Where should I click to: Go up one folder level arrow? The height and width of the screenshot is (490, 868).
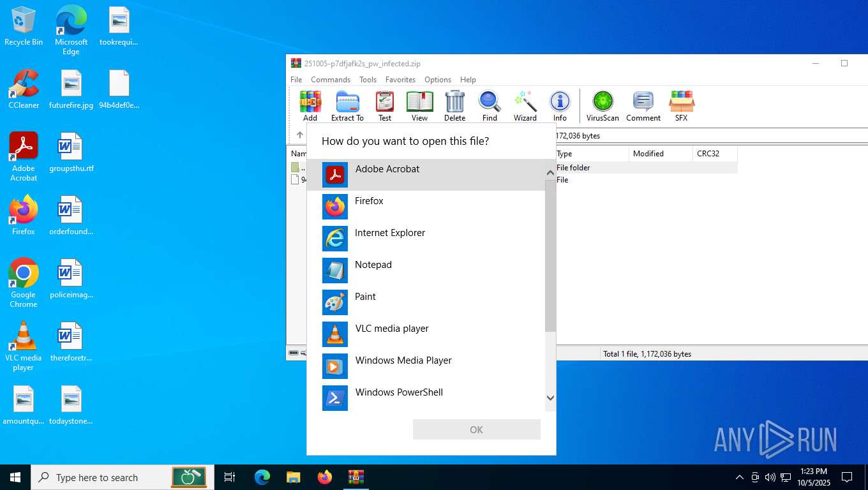point(300,135)
